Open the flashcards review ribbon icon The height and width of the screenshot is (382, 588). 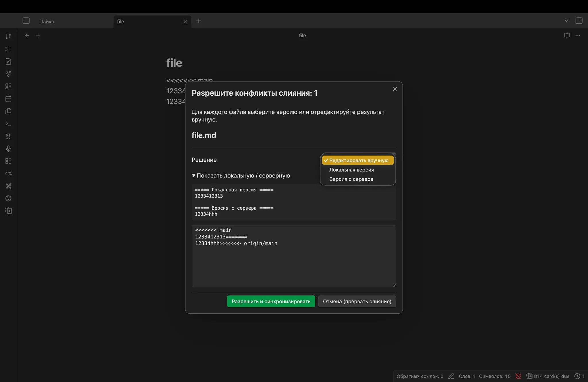tap(8, 211)
